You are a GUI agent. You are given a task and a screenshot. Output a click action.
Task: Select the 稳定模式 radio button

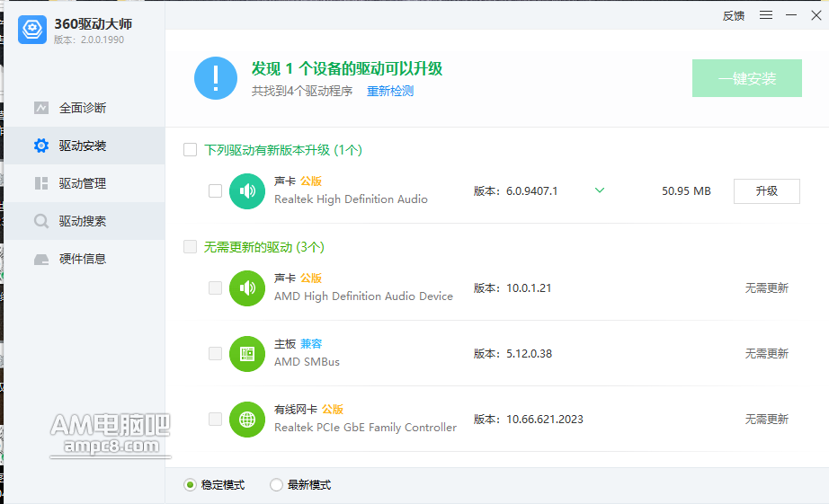pyautogui.click(x=191, y=484)
